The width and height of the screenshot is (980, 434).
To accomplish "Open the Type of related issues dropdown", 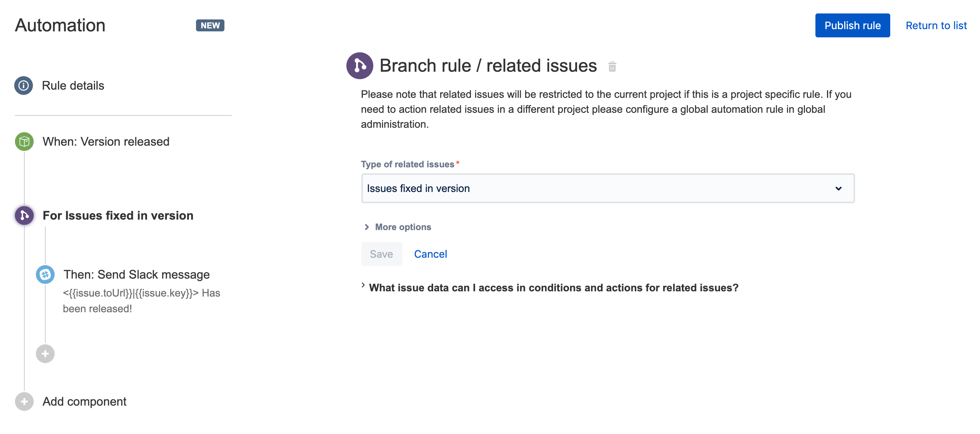I will click(x=607, y=189).
